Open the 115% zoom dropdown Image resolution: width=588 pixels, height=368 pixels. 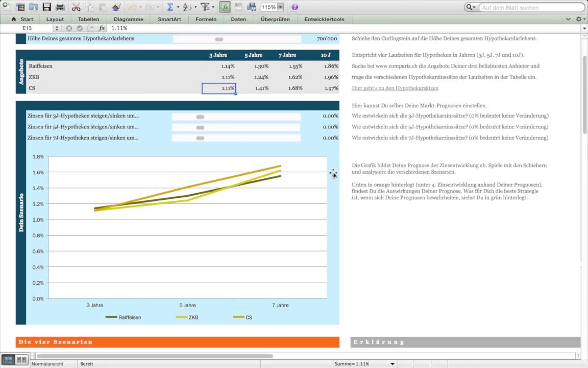(280, 7)
